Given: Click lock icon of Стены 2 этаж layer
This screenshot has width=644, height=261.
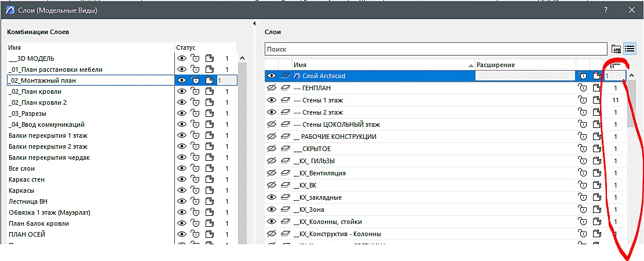Looking at the screenshot, I should 583,112.
